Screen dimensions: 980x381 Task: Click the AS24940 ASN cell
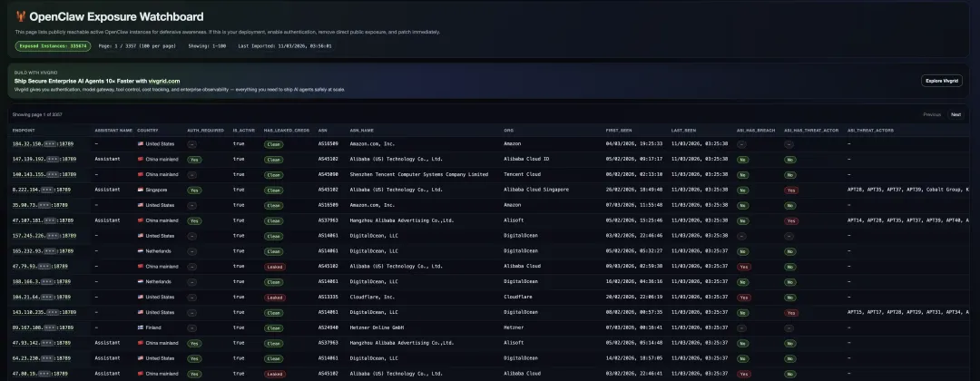point(328,327)
